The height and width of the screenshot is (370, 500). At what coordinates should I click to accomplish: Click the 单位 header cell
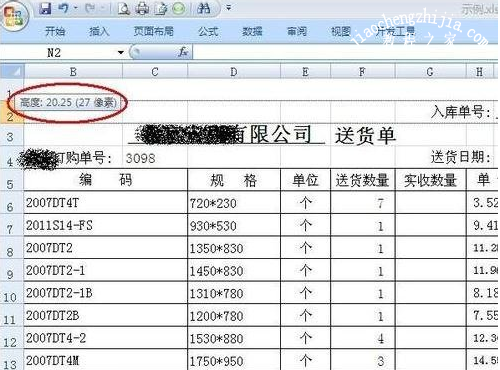point(305,180)
